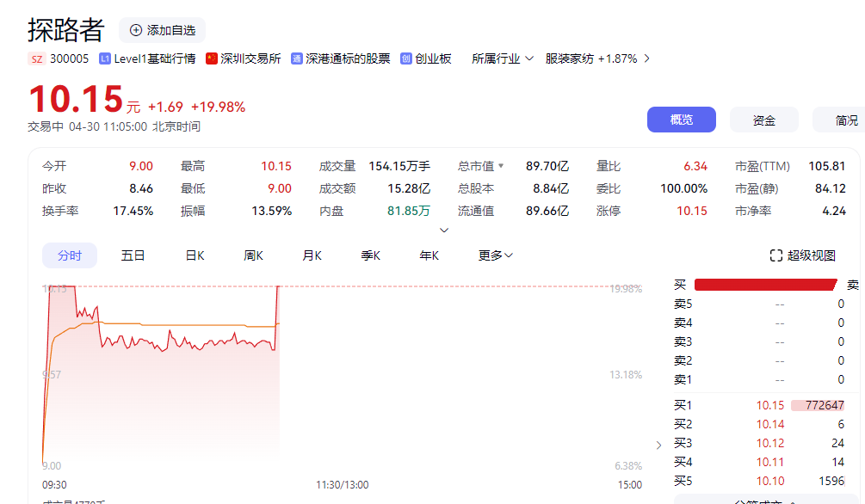Click the Level1基础行情 L1 icon
Image resolution: width=865 pixels, height=504 pixels.
pyautogui.click(x=105, y=58)
